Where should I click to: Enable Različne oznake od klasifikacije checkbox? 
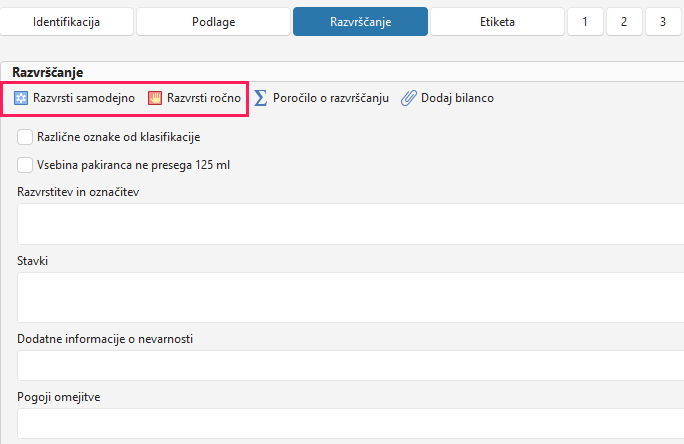click(25, 137)
